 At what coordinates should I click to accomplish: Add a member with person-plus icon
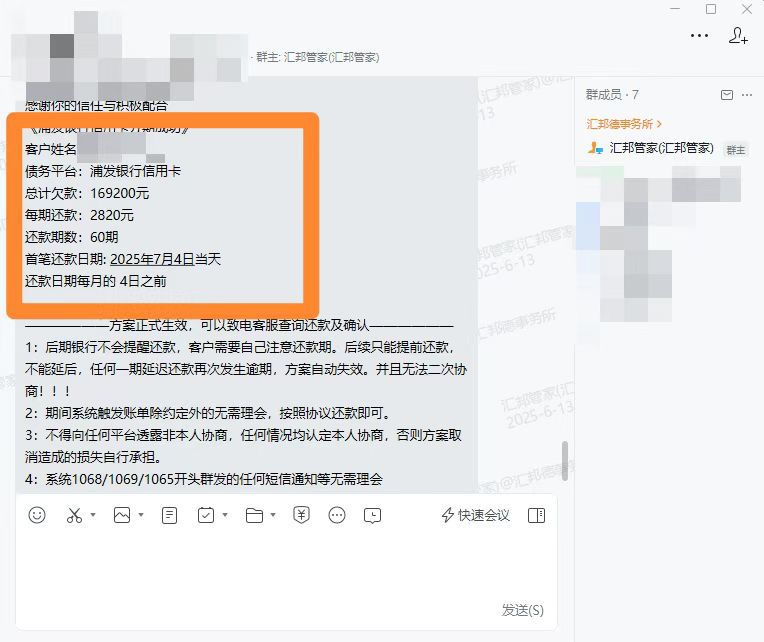click(738, 36)
